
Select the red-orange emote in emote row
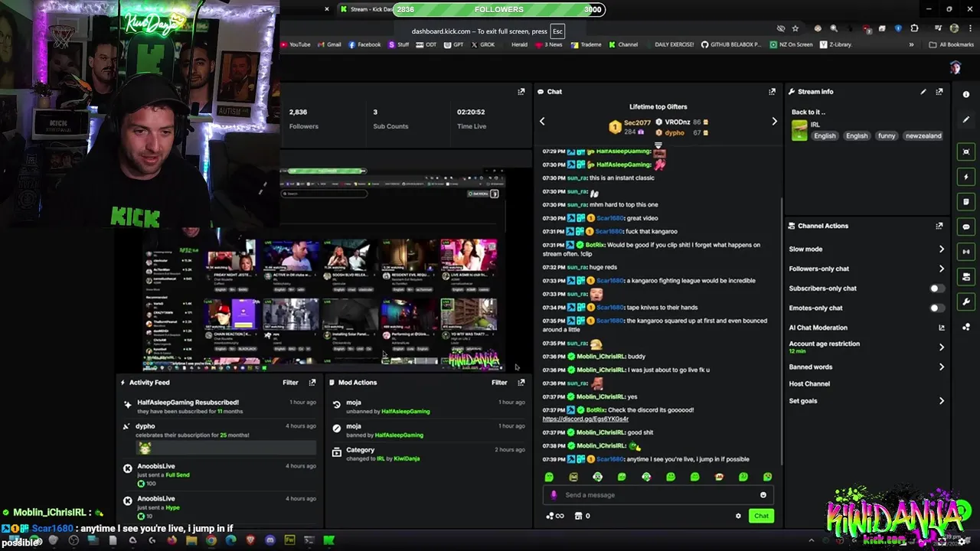coord(719,477)
